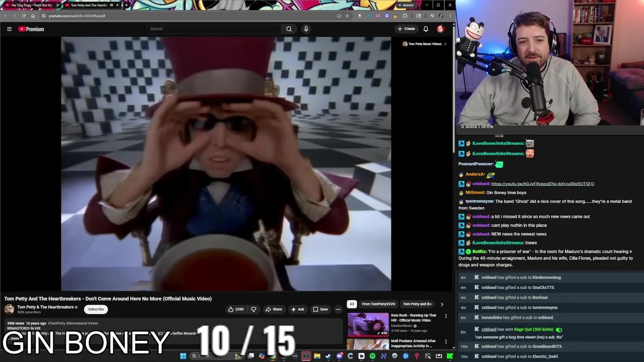This screenshot has height=362, width=644.
Task: Click MrEmeat username in chat
Action: click(x=475, y=193)
